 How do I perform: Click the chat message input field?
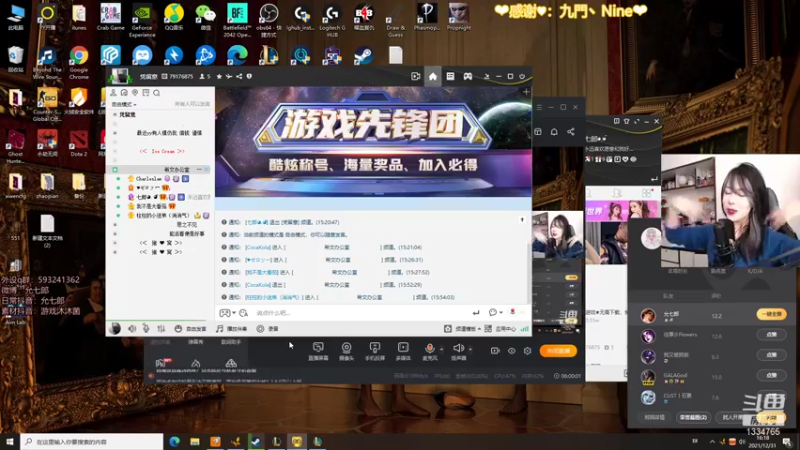coord(360,313)
